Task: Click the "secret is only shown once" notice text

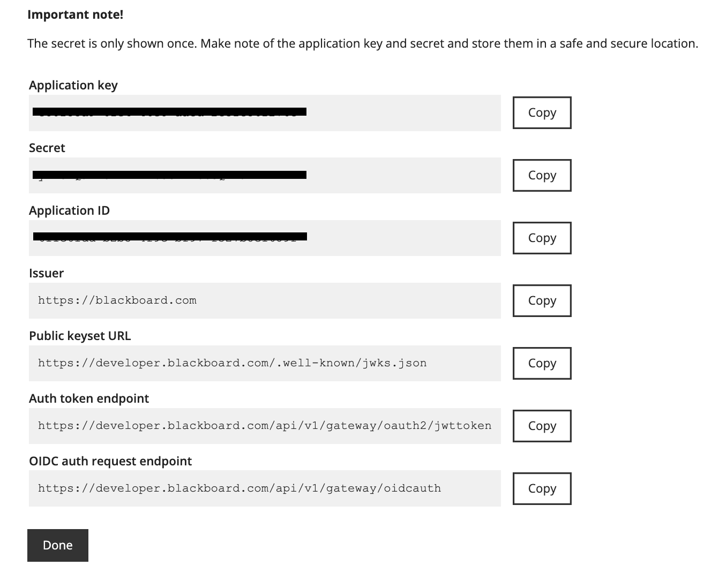Action: click(363, 43)
